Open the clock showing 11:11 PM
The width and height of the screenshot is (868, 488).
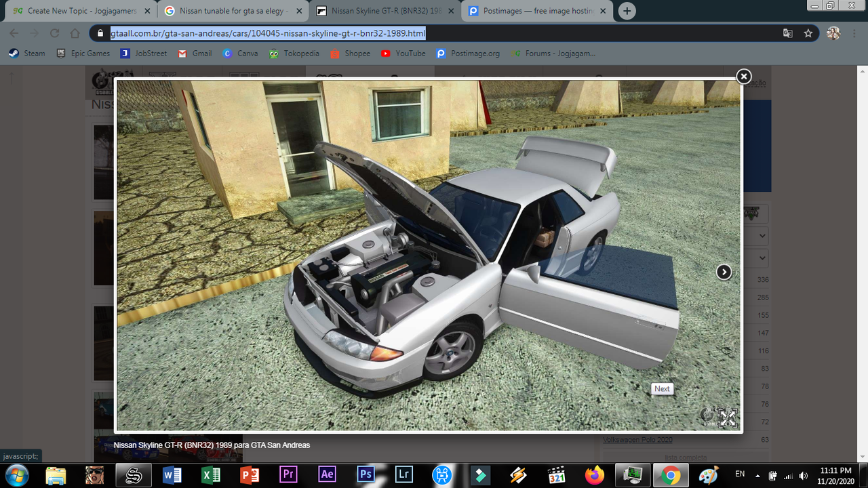[x=835, y=475]
